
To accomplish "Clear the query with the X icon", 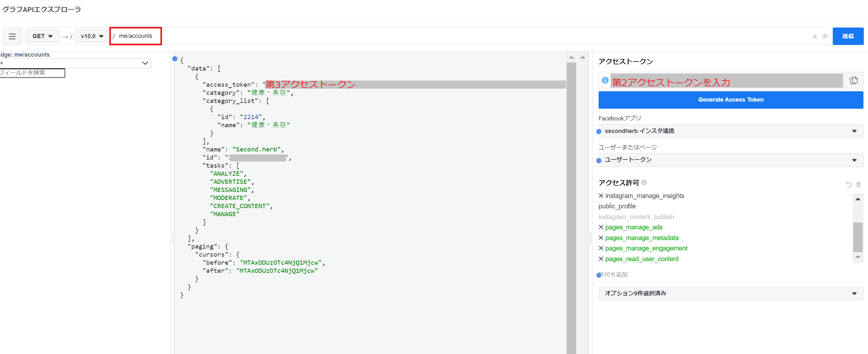I will pos(814,37).
